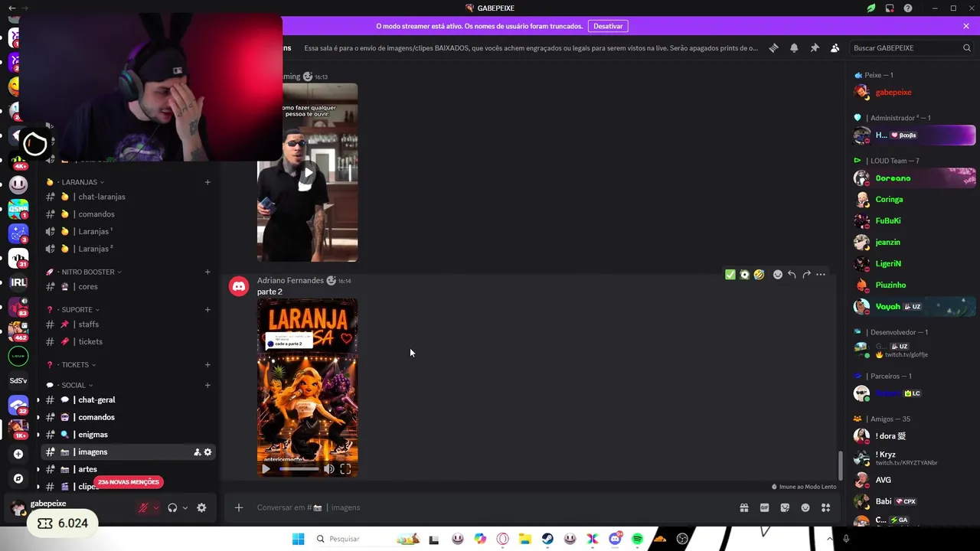Create channel in SOCIAL with plus
This screenshot has height=551, width=980.
pyautogui.click(x=207, y=385)
